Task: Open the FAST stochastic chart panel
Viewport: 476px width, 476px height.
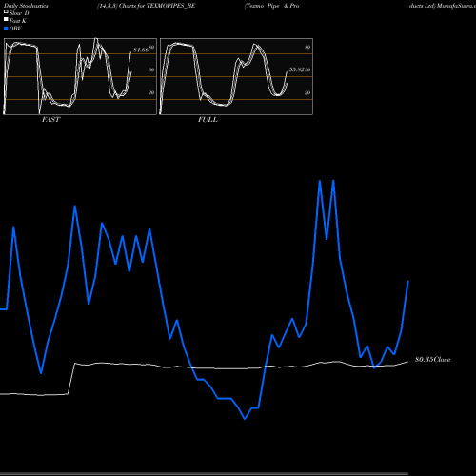Action: [80, 76]
